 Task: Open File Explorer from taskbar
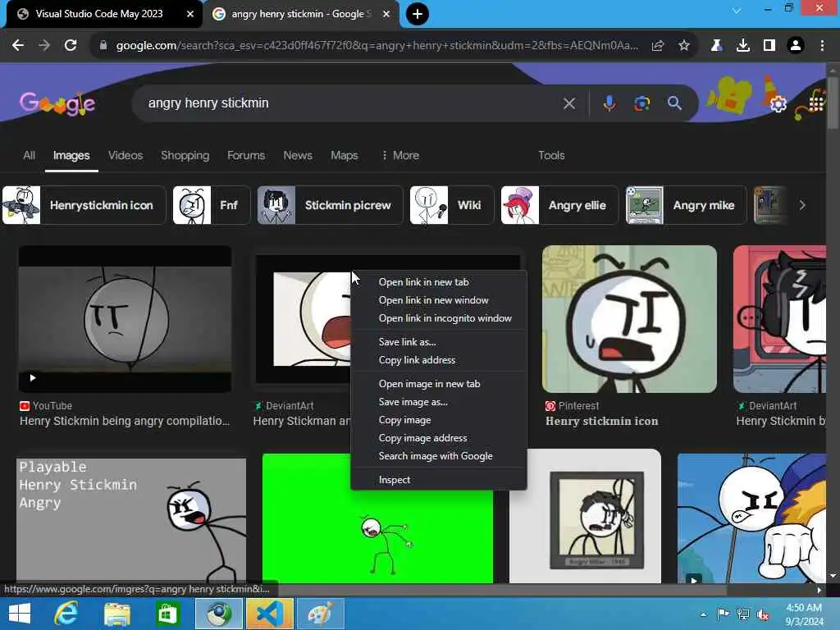tap(116, 614)
